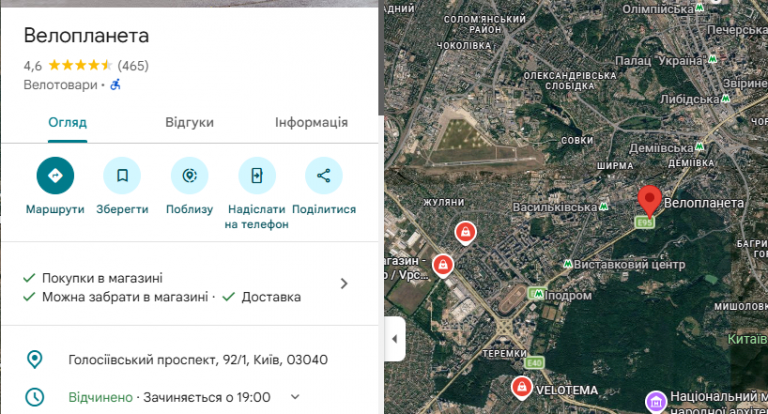The height and width of the screenshot is (414, 768).
Task: Click the Олімпійська metro station icon
Action: [x=700, y=8]
